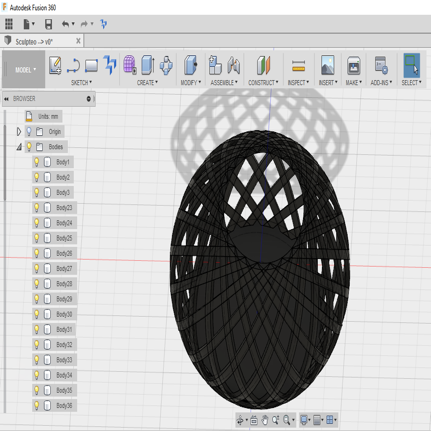Viewport: 431px width, 431px height.
Task: Open Display Settings in navigation bar
Action: [x=305, y=420]
